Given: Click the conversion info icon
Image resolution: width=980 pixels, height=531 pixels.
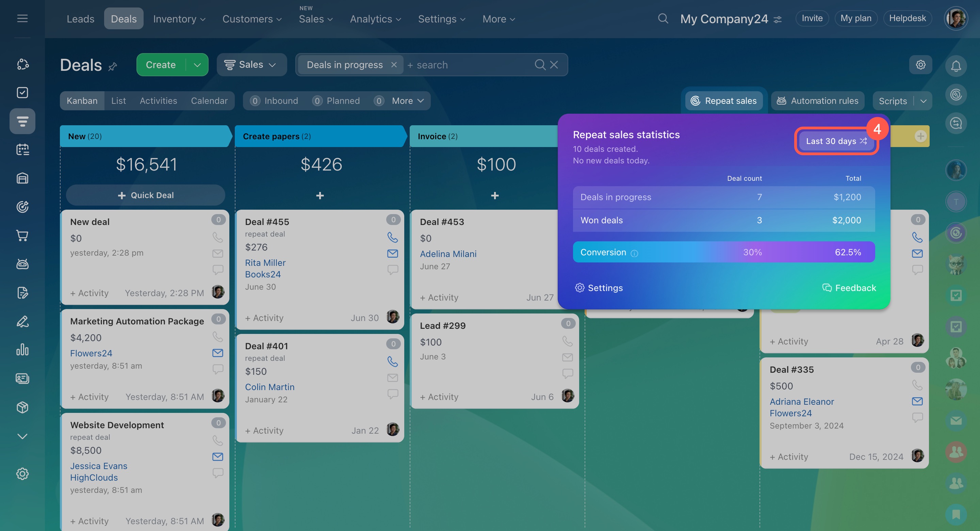Looking at the screenshot, I should click(634, 253).
